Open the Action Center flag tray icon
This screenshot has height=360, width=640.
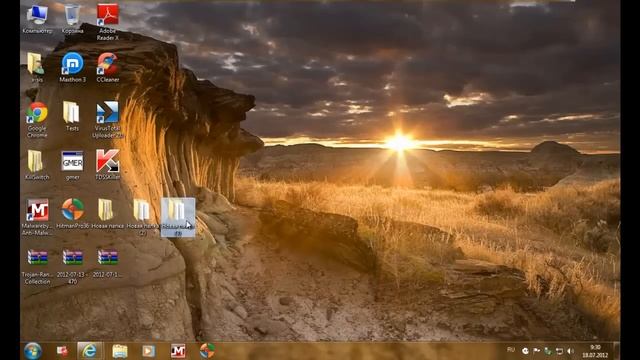click(x=537, y=351)
